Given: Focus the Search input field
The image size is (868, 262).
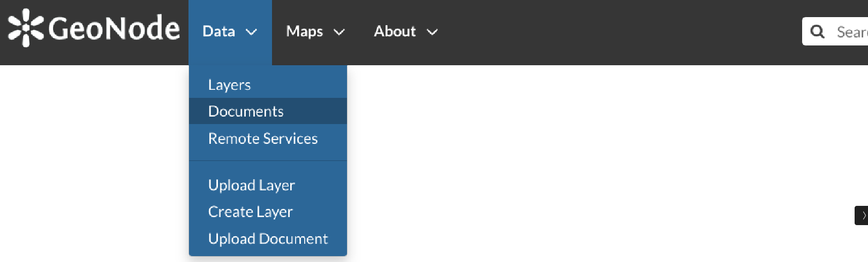Looking at the screenshot, I should (851, 32).
